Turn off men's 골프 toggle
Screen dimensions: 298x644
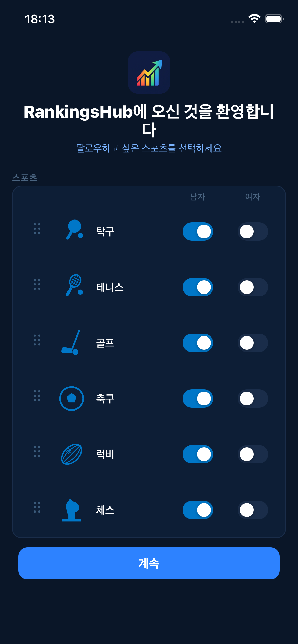[x=198, y=343]
